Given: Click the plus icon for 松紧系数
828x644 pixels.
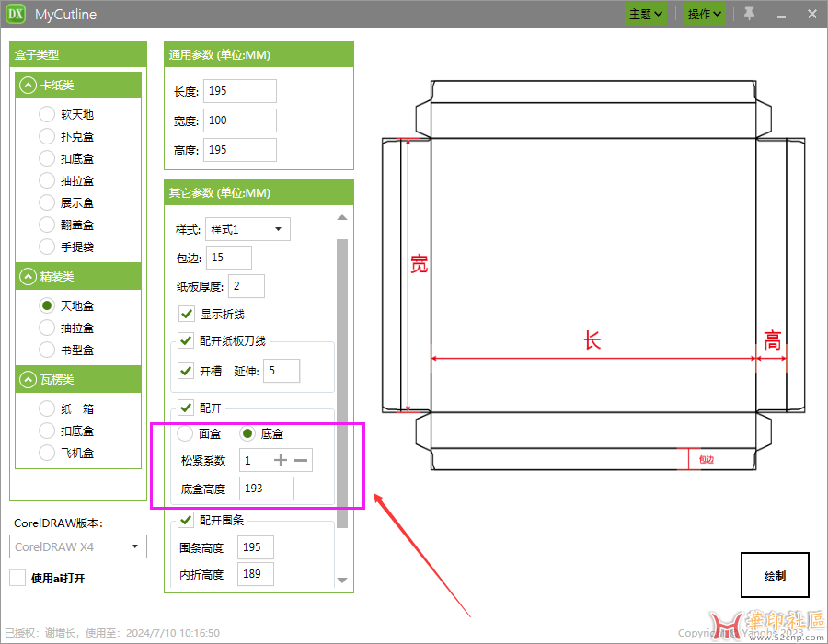Looking at the screenshot, I should (x=281, y=460).
